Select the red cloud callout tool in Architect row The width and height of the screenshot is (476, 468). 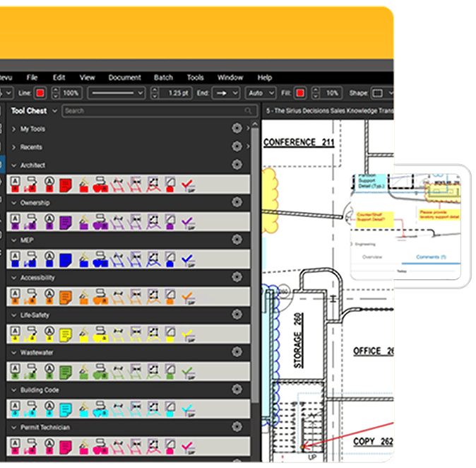point(100,185)
